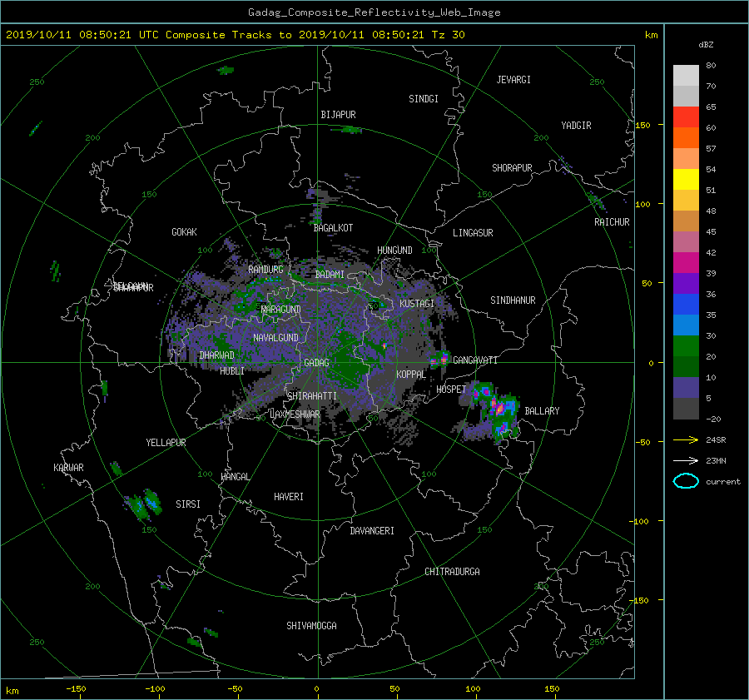Screen dimensions: 749x700
Task: Click the -20 value in the dBZ legend
Action: (714, 419)
